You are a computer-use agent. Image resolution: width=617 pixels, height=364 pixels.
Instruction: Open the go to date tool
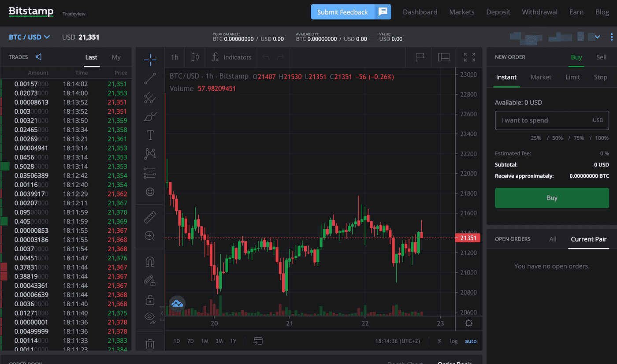tap(258, 341)
